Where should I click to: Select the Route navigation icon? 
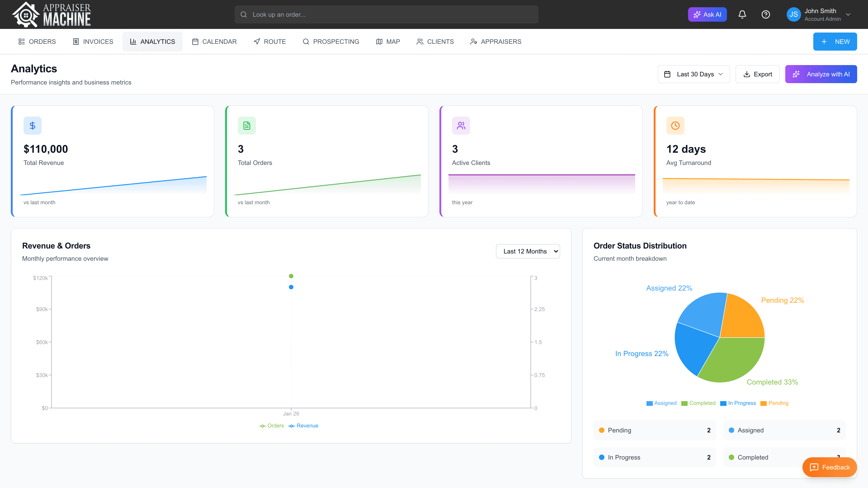[x=257, y=41]
